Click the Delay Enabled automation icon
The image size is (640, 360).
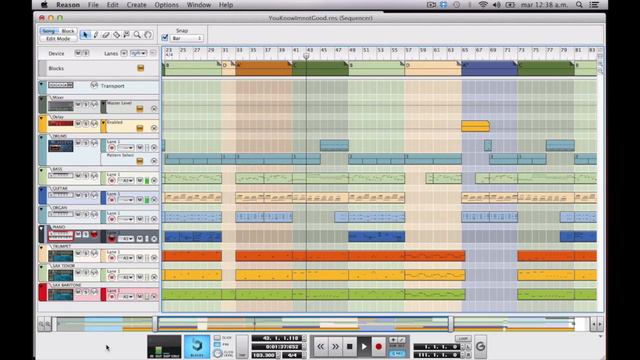(x=140, y=128)
